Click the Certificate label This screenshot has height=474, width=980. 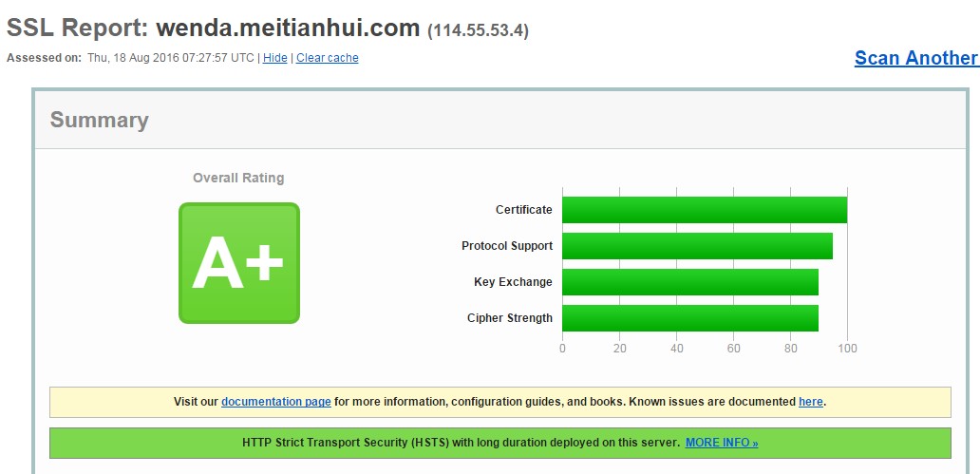523,210
